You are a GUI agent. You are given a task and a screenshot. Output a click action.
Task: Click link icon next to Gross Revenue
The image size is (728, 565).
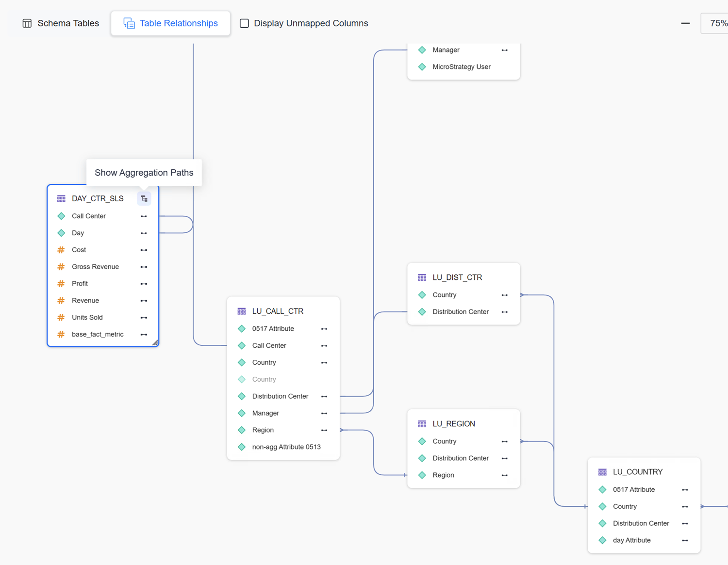coord(144,267)
